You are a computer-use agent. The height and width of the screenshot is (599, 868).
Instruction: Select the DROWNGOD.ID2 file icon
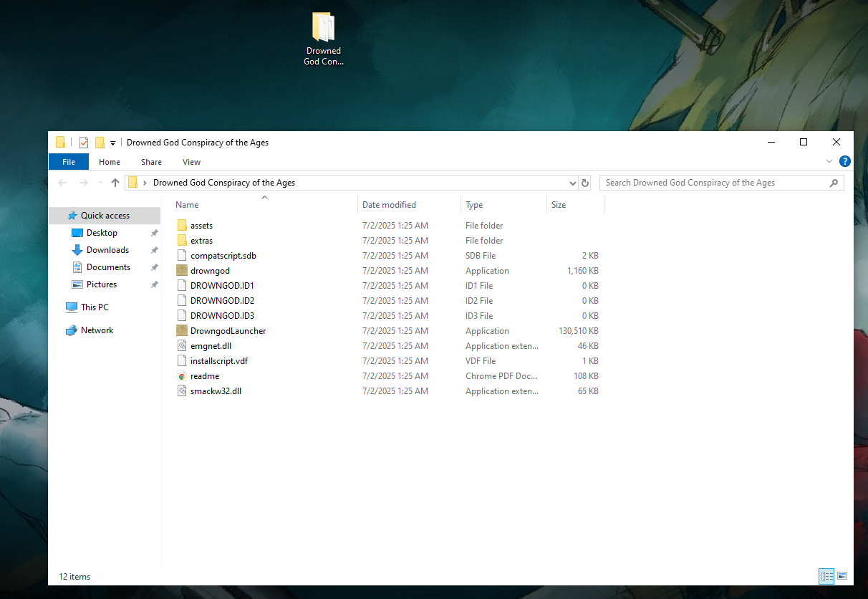[182, 301]
